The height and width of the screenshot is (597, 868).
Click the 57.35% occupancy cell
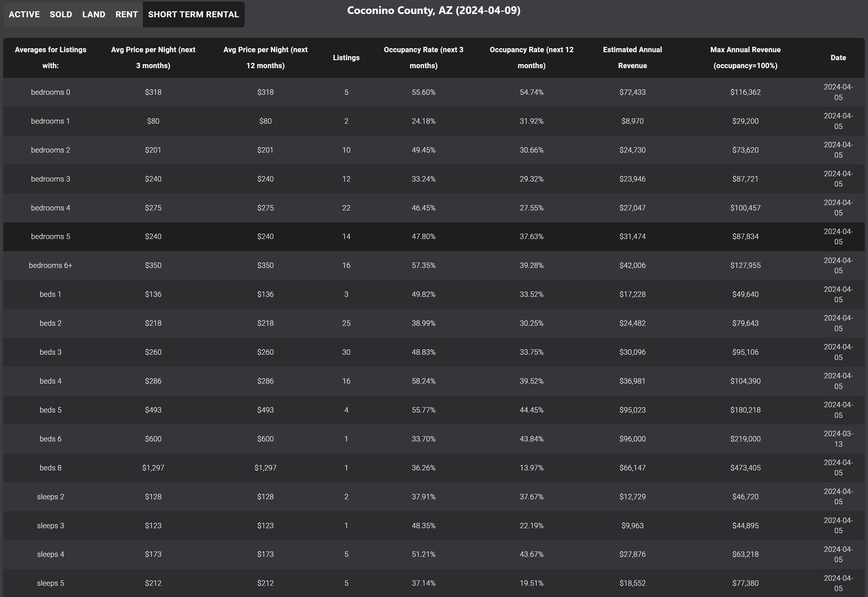coord(423,265)
